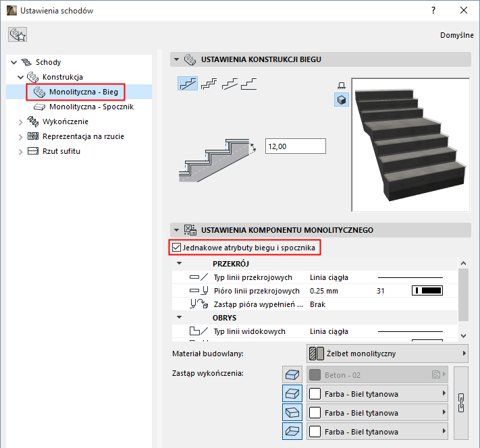Image resolution: width=480 pixels, height=448 pixels.
Task: Click the cut line type row icon
Action: tap(198, 277)
